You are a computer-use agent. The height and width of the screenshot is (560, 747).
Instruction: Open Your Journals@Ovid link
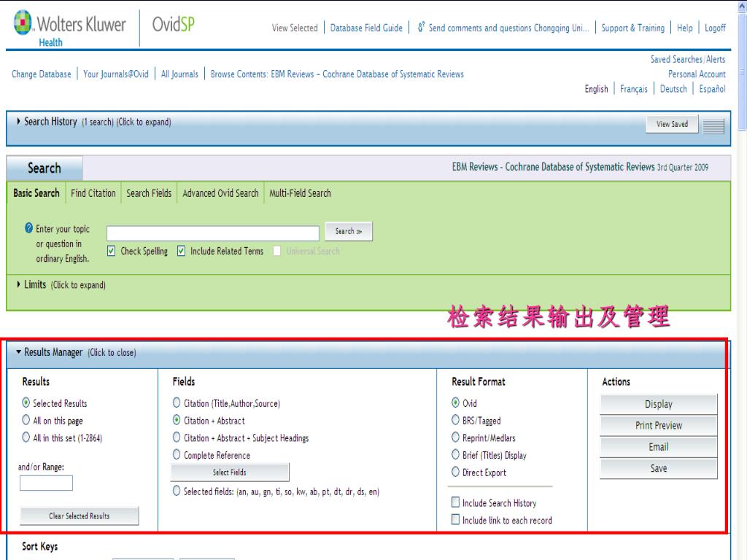coord(116,74)
